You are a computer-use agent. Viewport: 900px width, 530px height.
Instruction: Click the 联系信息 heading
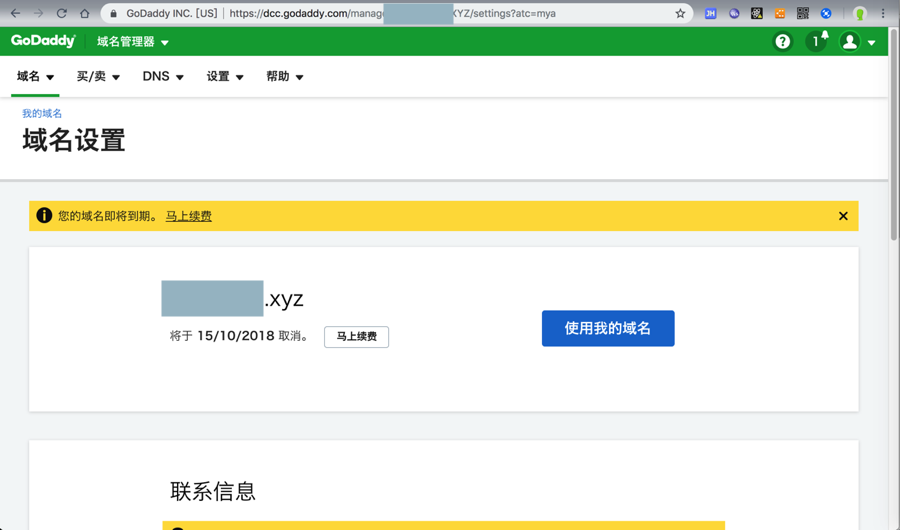click(x=212, y=491)
